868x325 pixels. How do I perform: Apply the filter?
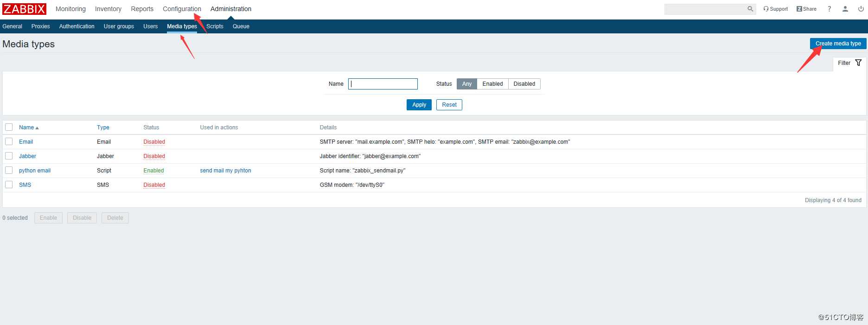pyautogui.click(x=419, y=105)
